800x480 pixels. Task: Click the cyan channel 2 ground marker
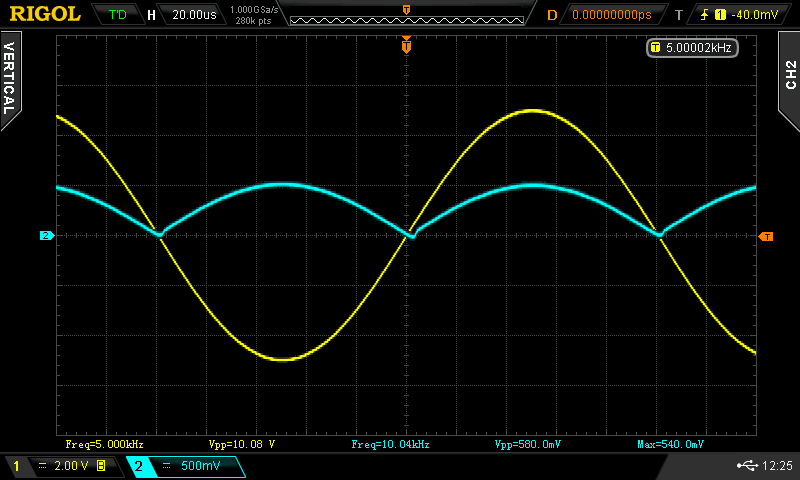46,236
